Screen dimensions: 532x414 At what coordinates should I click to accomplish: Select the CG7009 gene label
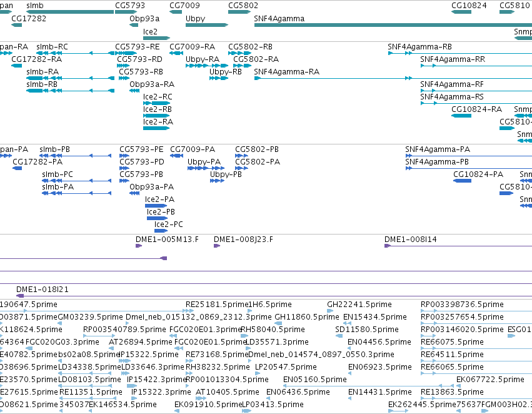pyautogui.click(x=184, y=6)
